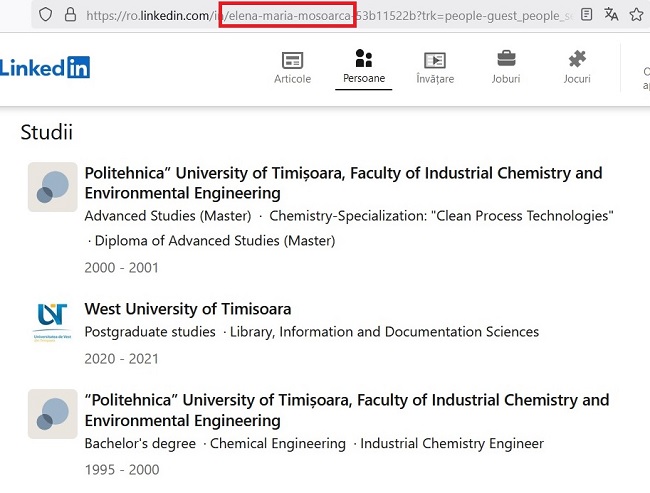Click the logo beside the 2000 - 2001 entry
Screen dimensions: 650x493
tap(52, 187)
